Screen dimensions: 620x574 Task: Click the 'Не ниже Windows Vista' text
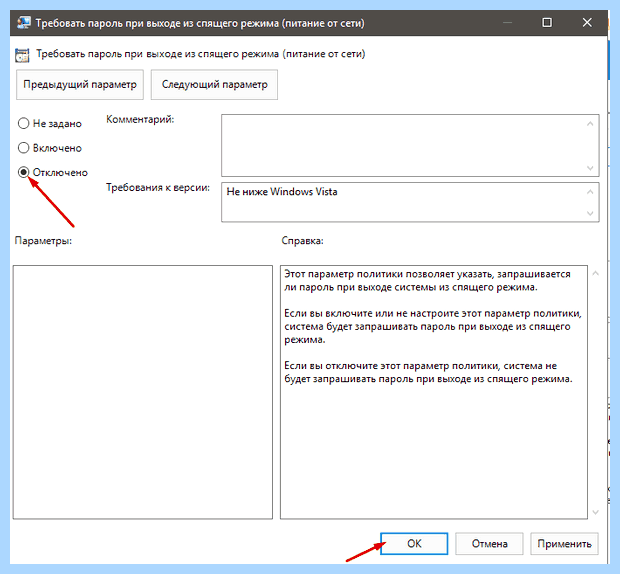[282, 192]
